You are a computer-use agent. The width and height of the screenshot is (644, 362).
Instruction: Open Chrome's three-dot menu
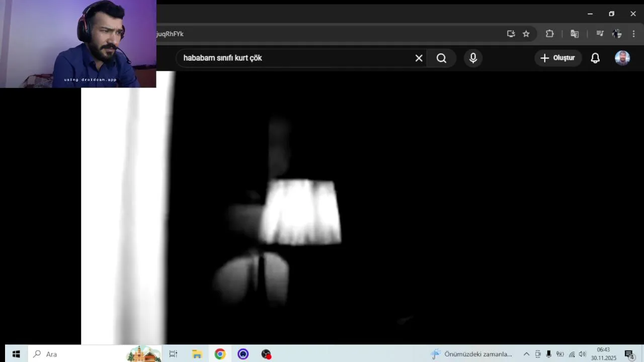(x=633, y=34)
